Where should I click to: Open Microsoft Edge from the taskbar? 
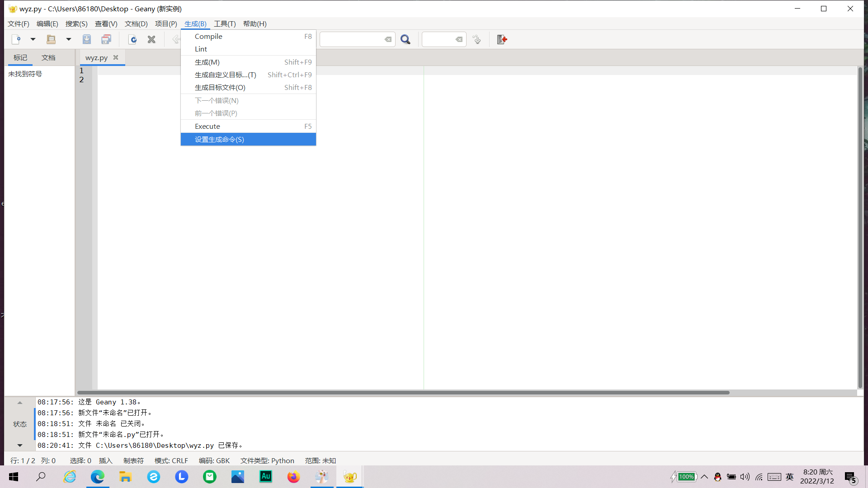point(98,477)
